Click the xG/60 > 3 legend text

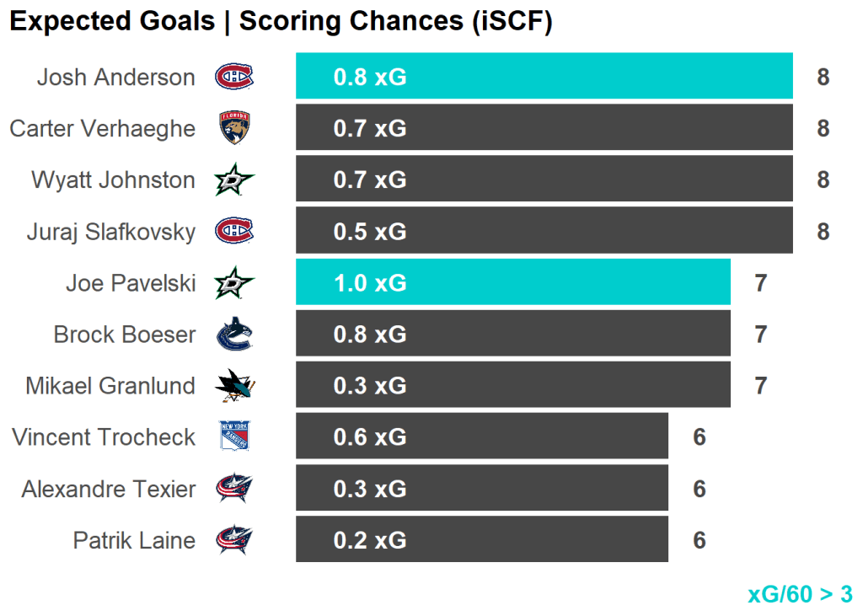click(800, 594)
